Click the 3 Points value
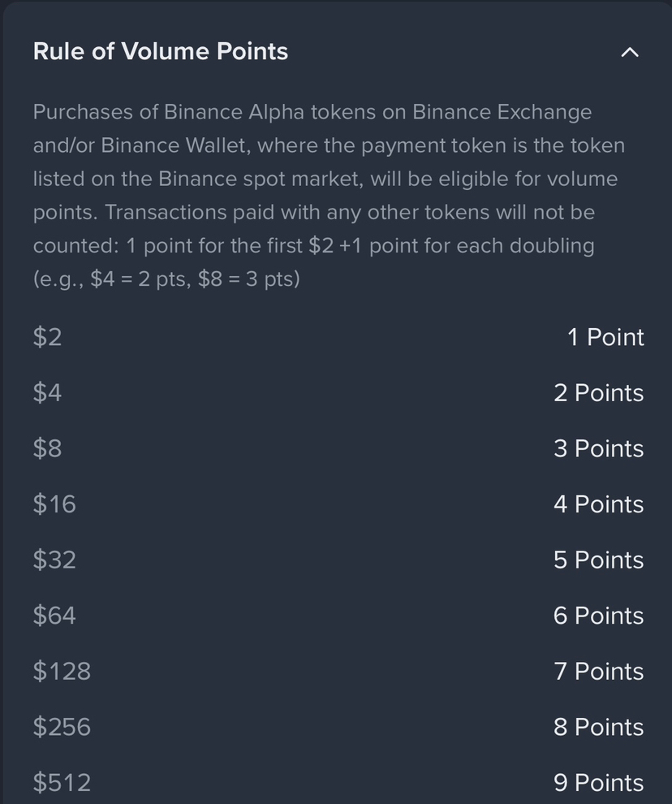Viewport: 672px width, 804px height. (598, 448)
